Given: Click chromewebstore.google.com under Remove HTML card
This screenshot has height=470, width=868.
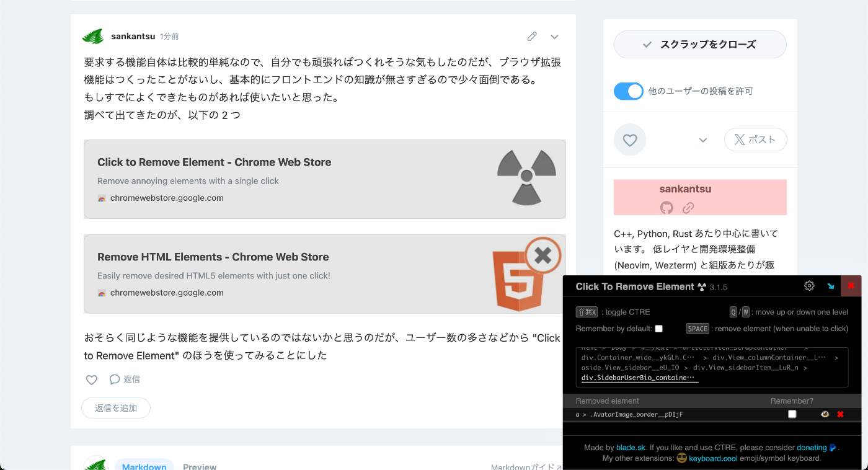Looking at the screenshot, I should 167,293.
